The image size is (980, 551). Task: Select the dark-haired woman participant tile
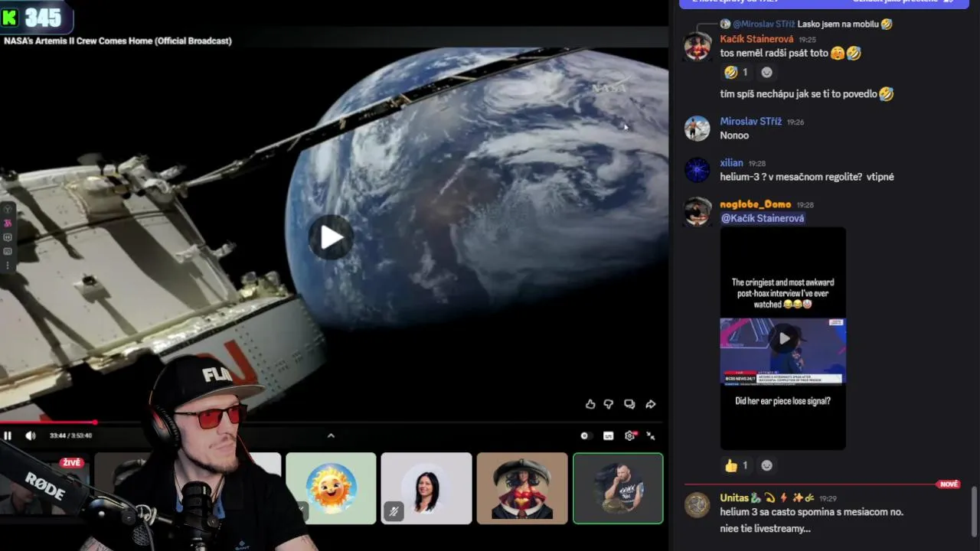coord(426,488)
